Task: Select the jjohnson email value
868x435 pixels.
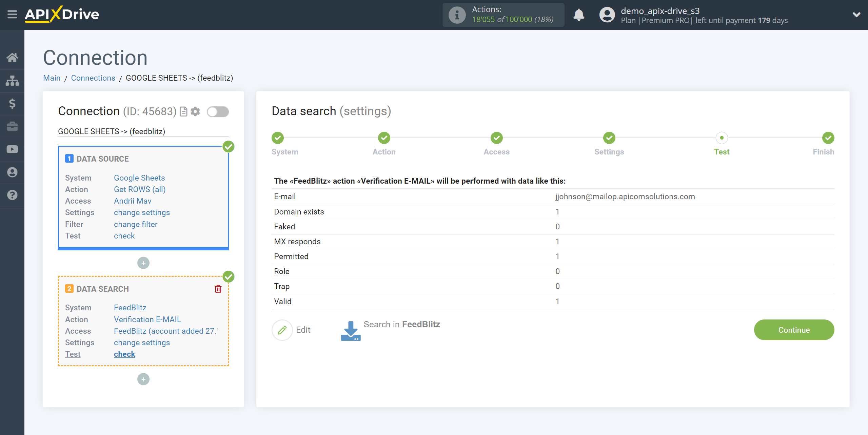Action: (x=625, y=196)
